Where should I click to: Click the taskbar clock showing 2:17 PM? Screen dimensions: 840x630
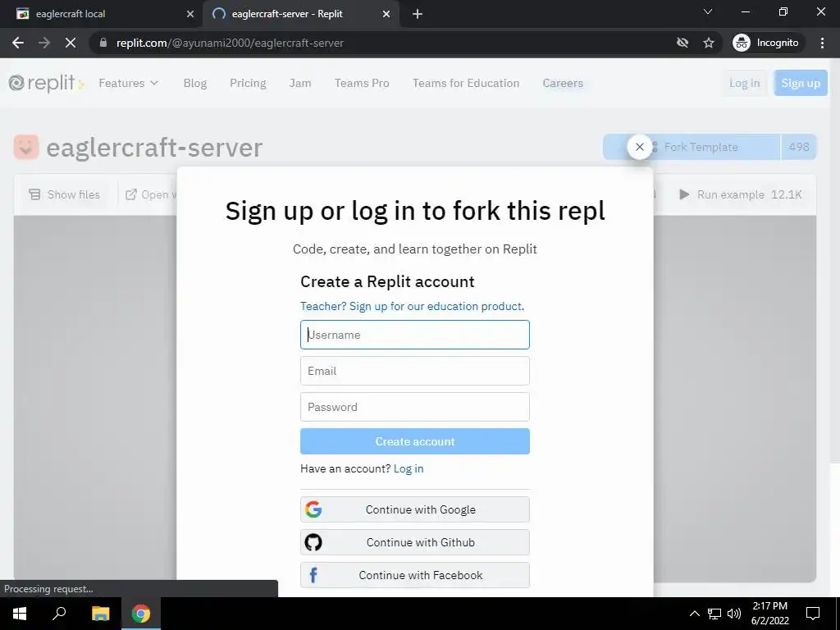[769, 614]
